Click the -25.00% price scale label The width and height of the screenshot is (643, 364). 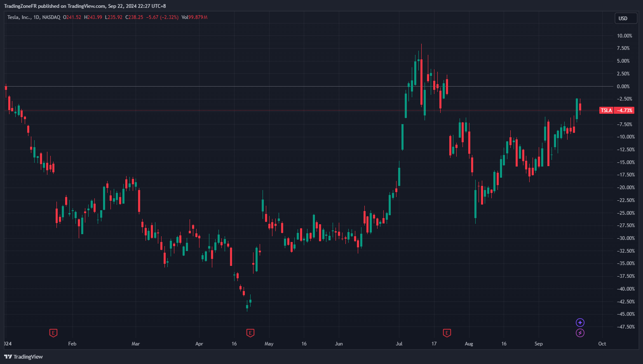point(626,213)
